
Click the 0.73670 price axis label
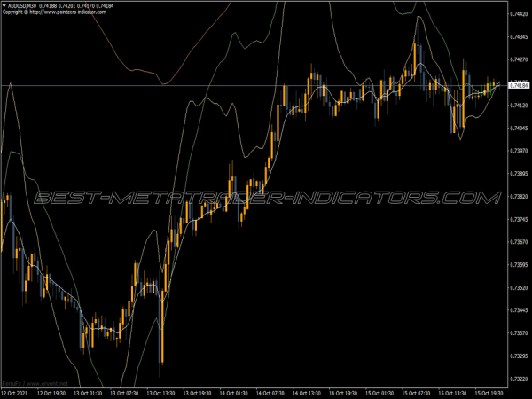519,242
